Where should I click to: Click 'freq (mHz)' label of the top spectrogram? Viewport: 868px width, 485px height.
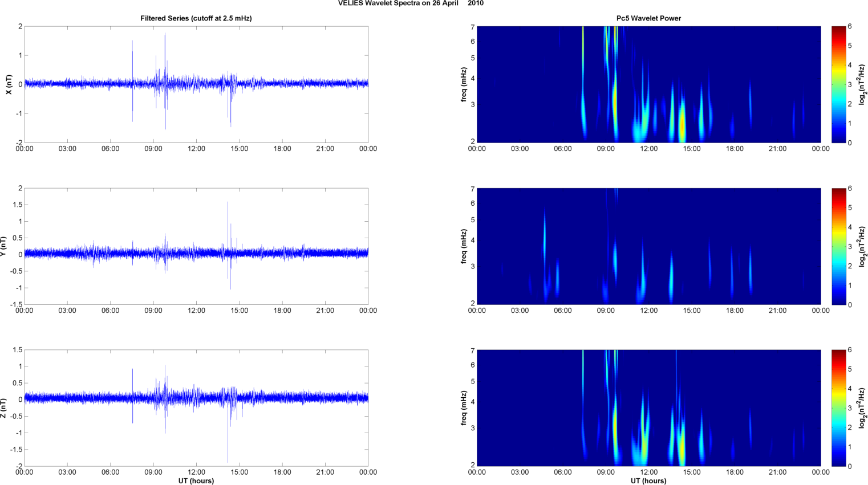tap(464, 84)
